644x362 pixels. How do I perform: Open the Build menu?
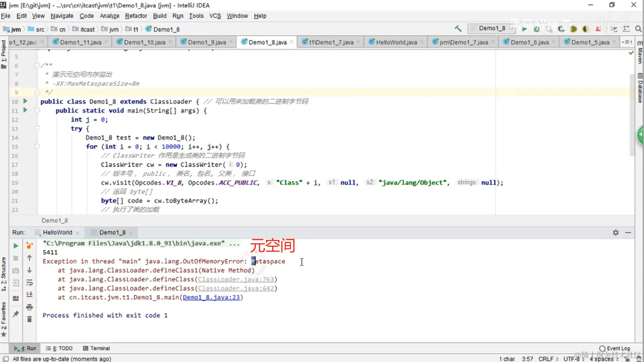point(160,16)
